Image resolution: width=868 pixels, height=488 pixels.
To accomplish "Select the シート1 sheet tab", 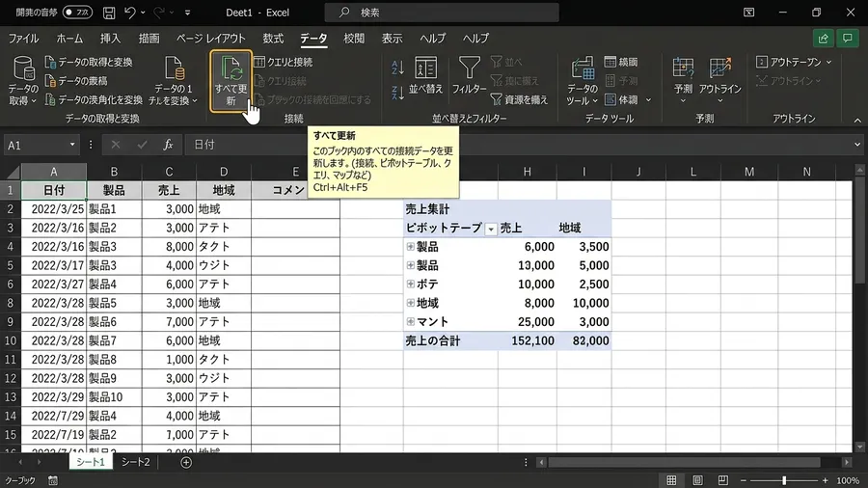I will [x=91, y=462].
